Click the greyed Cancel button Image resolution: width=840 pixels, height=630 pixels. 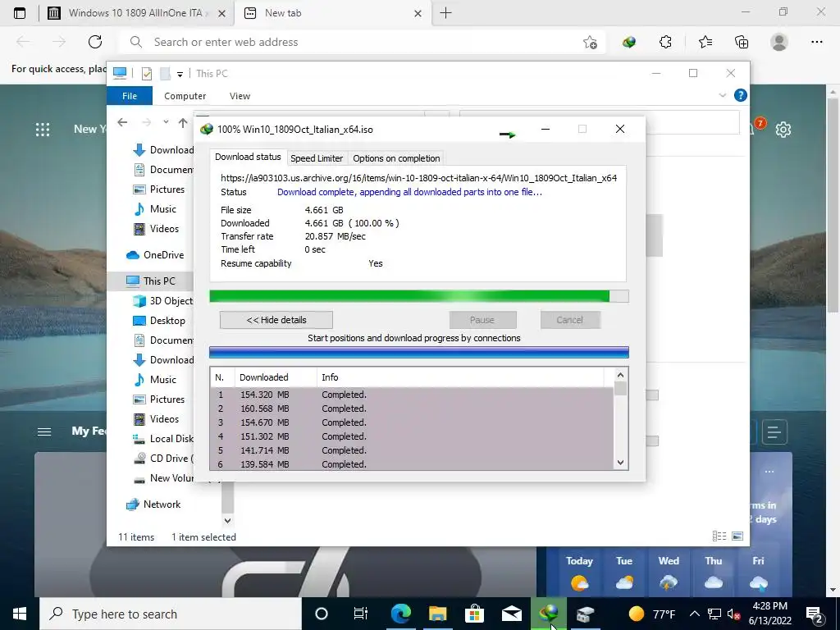569,320
